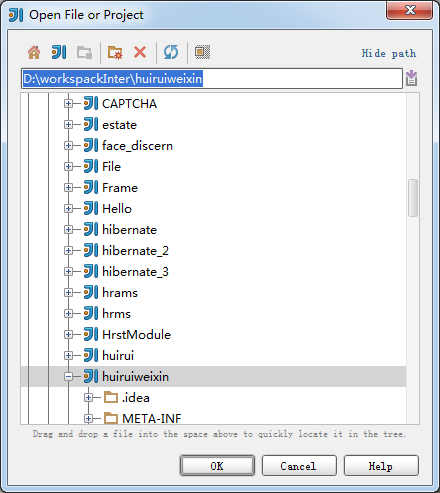Select the hibernate project name

(129, 230)
